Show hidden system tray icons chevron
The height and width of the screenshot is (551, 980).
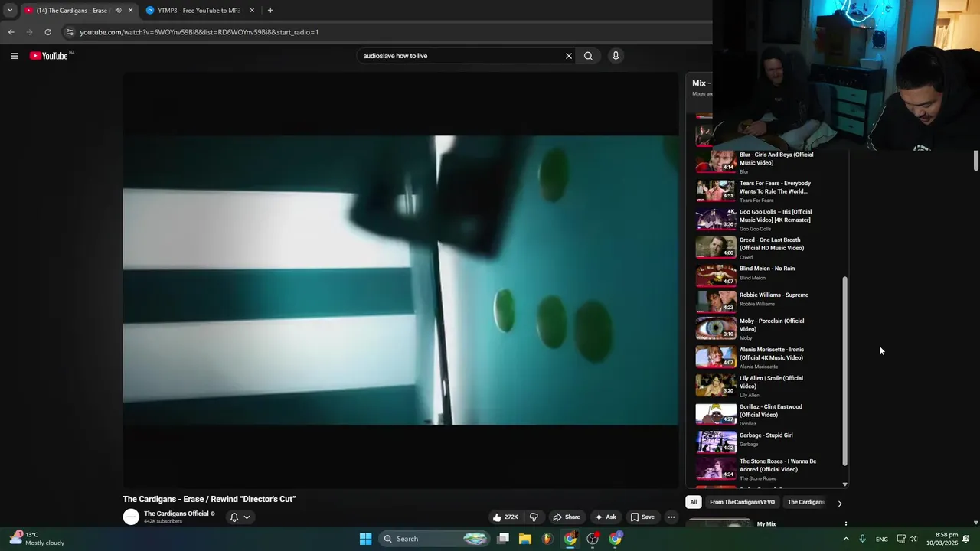(x=846, y=539)
